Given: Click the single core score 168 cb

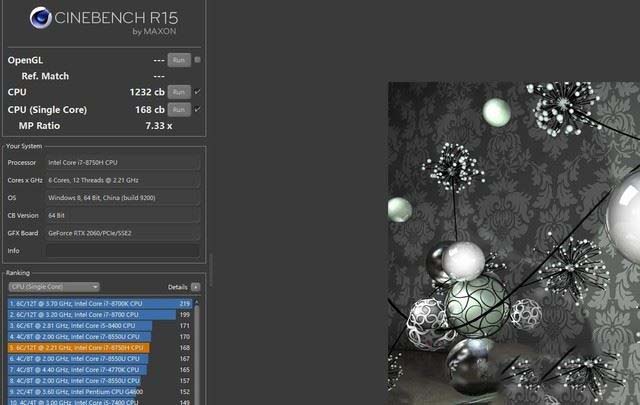Looking at the screenshot, I should coord(150,109).
